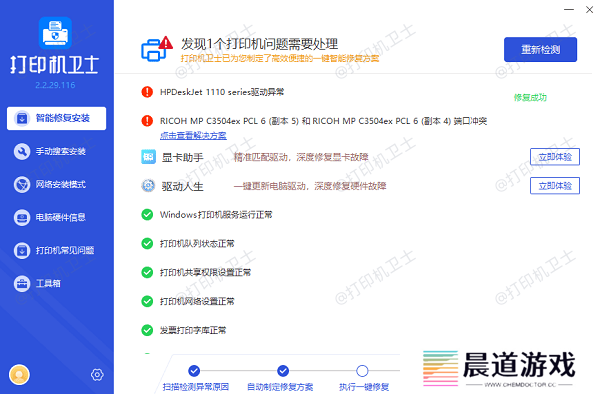
Task: Click green check for Windows打印机服务运行正常
Action: [x=147, y=215]
